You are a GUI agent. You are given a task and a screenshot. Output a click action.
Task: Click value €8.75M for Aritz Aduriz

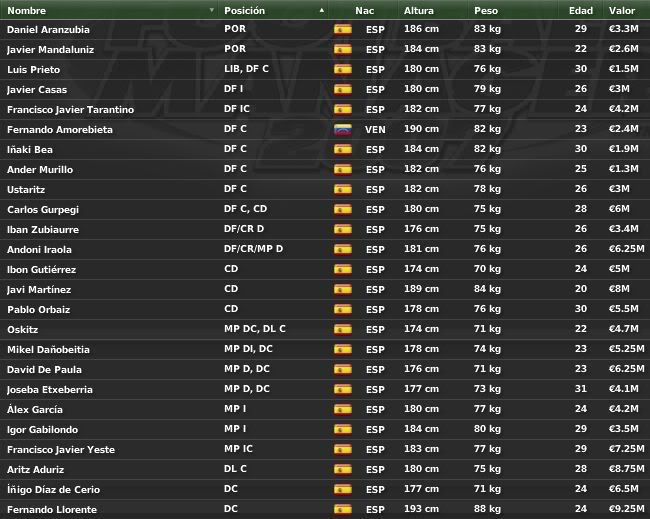(626, 469)
